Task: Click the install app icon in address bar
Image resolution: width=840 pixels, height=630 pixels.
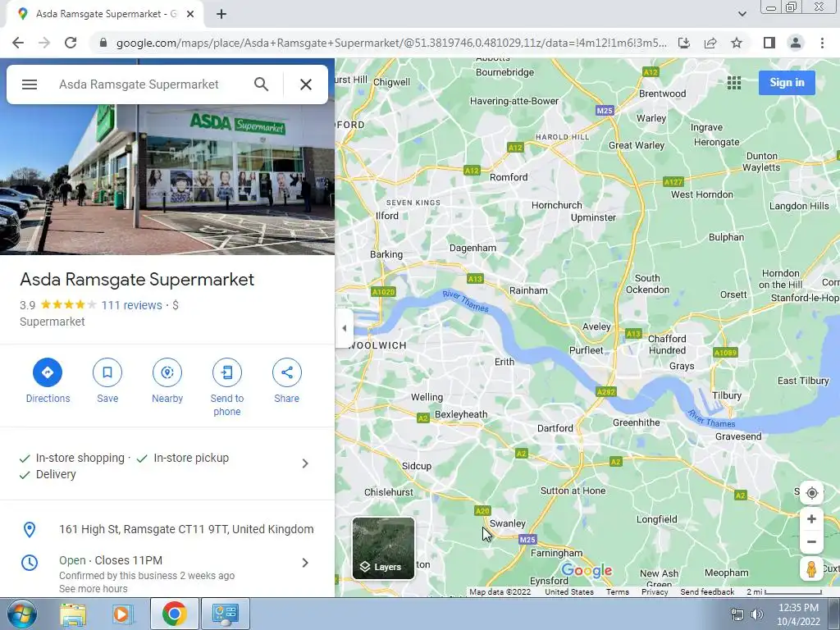Action: pos(684,43)
